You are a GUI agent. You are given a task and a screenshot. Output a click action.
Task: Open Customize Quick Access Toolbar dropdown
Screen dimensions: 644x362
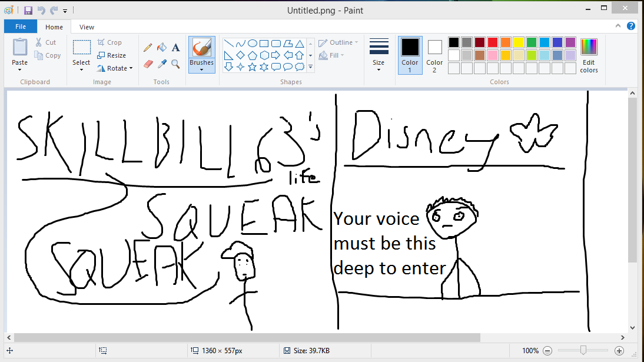65,11
